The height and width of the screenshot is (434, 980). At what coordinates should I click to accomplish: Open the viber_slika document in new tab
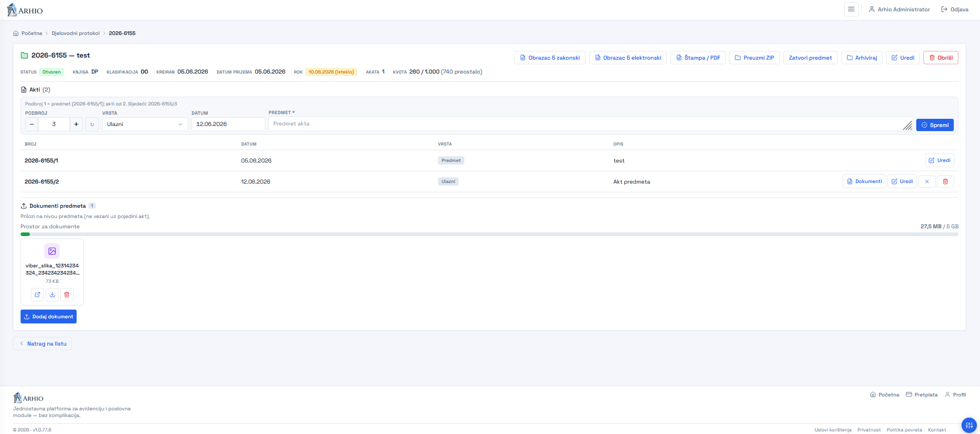(38, 295)
